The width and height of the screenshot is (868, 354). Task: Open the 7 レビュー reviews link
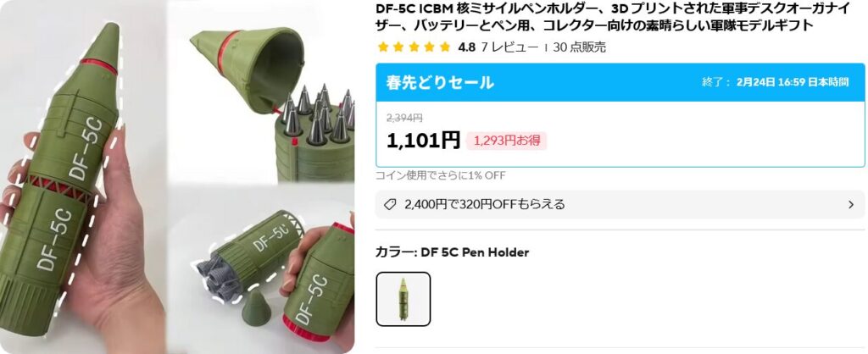coord(509,47)
